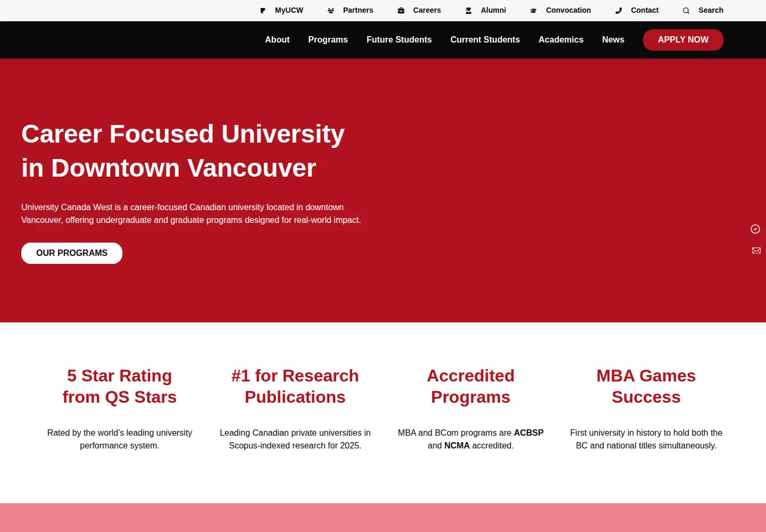Open the Current Students menu
This screenshot has width=766, height=532.
coord(485,39)
